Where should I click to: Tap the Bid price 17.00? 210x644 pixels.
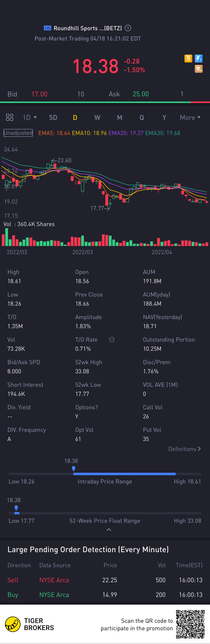pos(39,94)
